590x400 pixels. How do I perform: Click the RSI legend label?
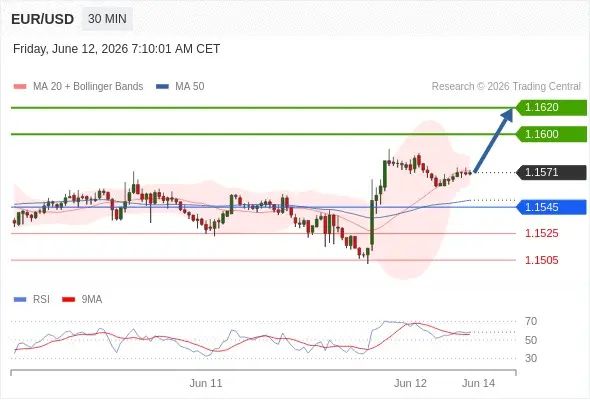click(x=41, y=300)
